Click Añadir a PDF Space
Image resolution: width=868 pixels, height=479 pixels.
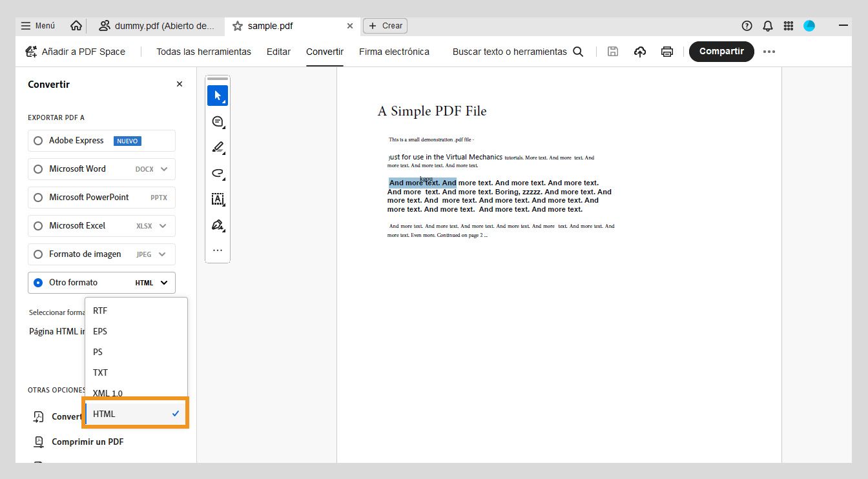[75, 52]
